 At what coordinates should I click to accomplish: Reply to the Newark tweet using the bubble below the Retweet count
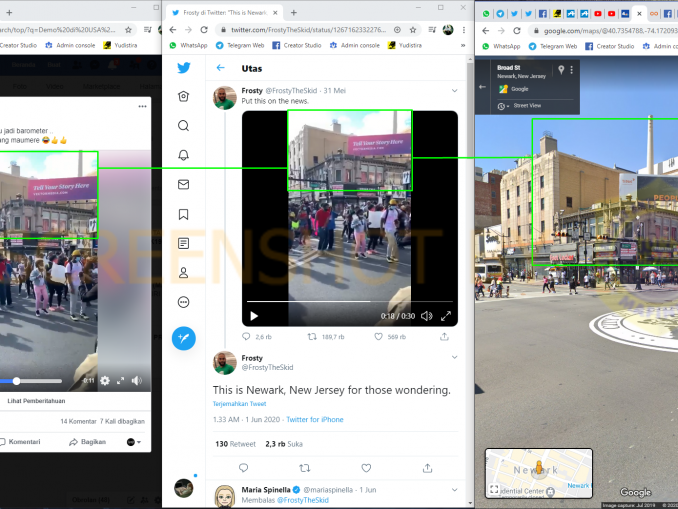243,468
